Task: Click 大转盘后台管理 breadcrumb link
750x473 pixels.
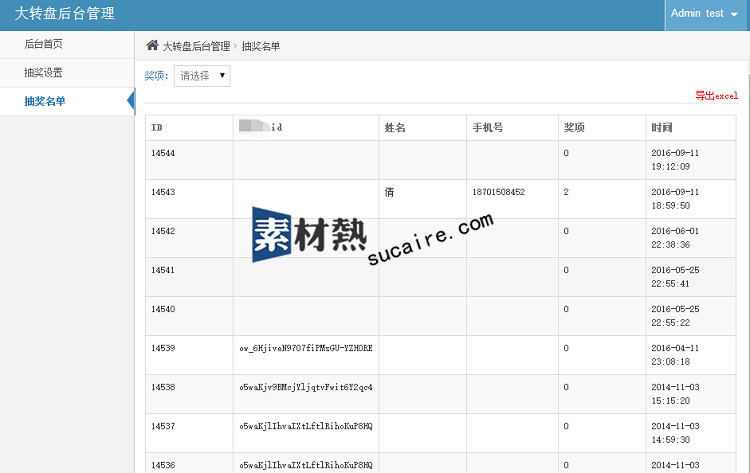Action: 196,46
